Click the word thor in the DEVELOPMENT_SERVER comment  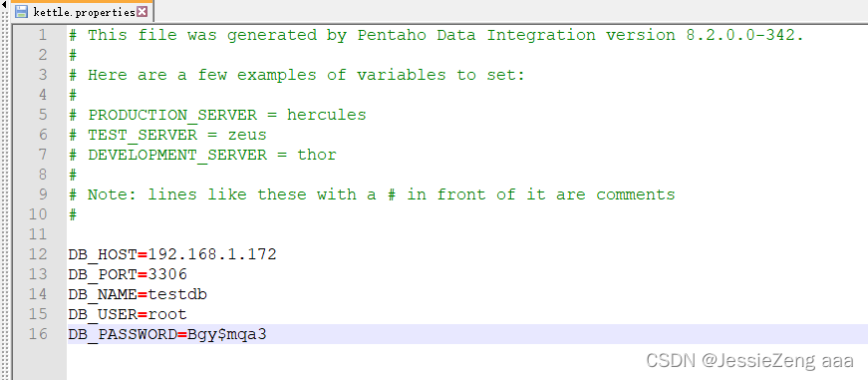click(317, 155)
